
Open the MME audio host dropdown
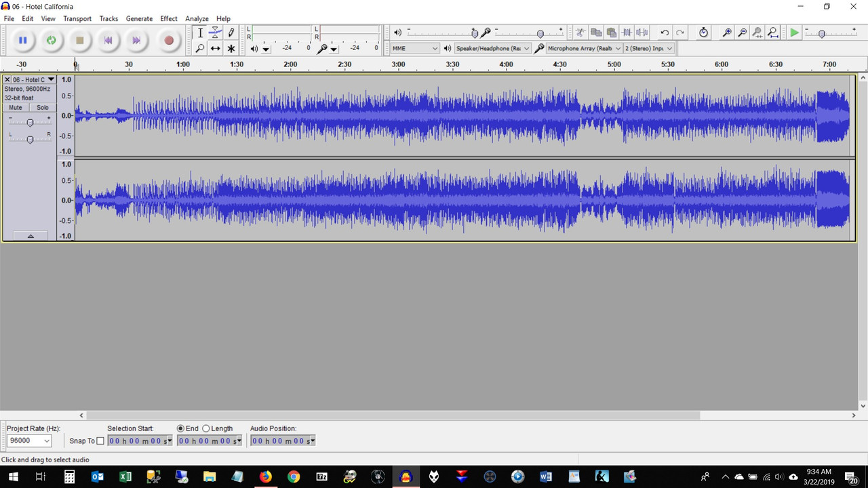415,48
